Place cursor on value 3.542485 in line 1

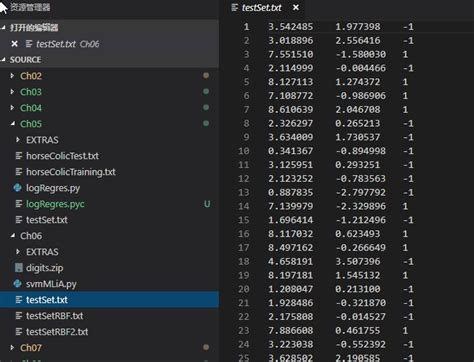click(x=291, y=27)
